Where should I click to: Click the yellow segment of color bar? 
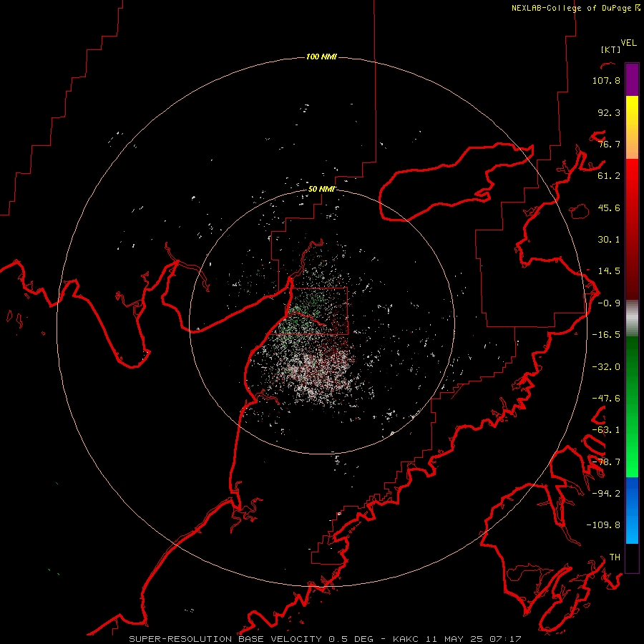(632, 127)
